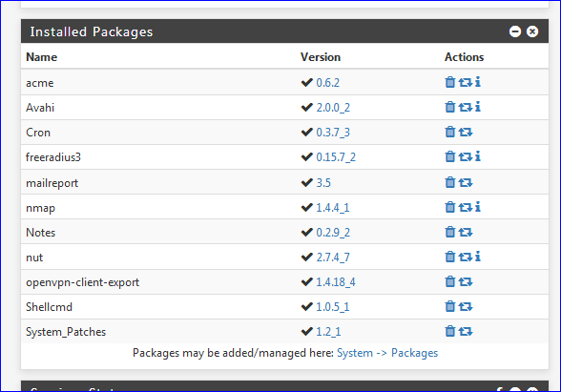Reinstall the Cron package
Image resolution: width=561 pixels, height=392 pixels.
466,133
